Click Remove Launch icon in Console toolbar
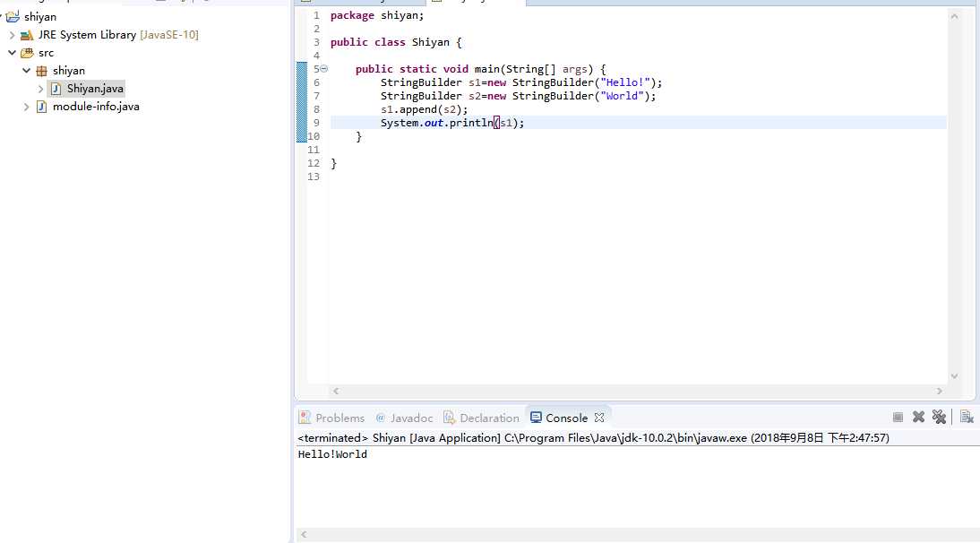The height and width of the screenshot is (543, 980). [918, 418]
